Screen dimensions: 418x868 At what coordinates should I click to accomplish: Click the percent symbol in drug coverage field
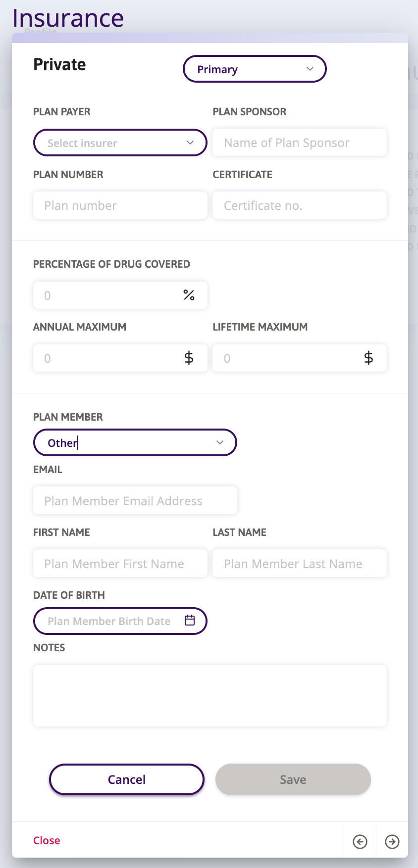tap(189, 295)
